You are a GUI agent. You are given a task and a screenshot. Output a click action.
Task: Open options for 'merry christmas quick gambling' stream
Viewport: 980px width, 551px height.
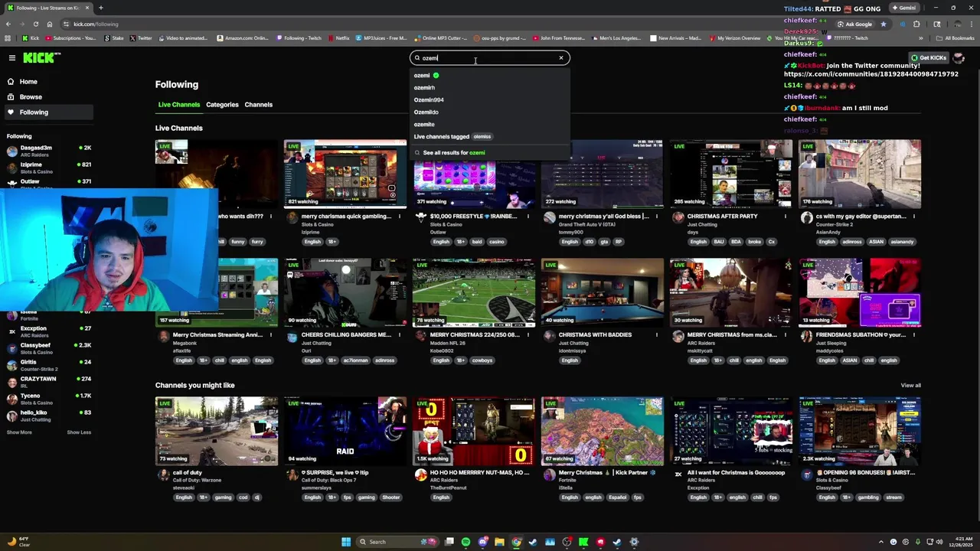click(399, 217)
